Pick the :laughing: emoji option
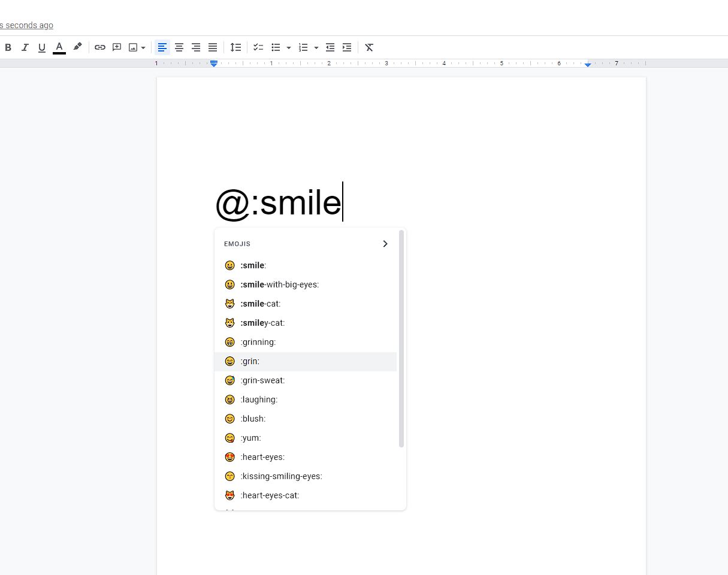This screenshot has width=728, height=575. click(306, 400)
